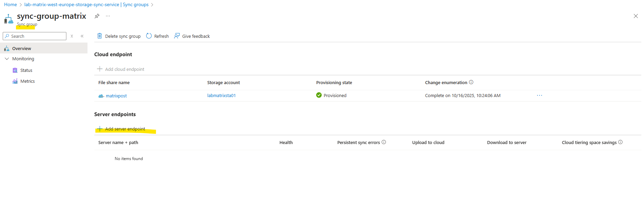This screenshot has height=221, width=644.
Task: Open the Metrics page
Action: (x=28, y=81)
